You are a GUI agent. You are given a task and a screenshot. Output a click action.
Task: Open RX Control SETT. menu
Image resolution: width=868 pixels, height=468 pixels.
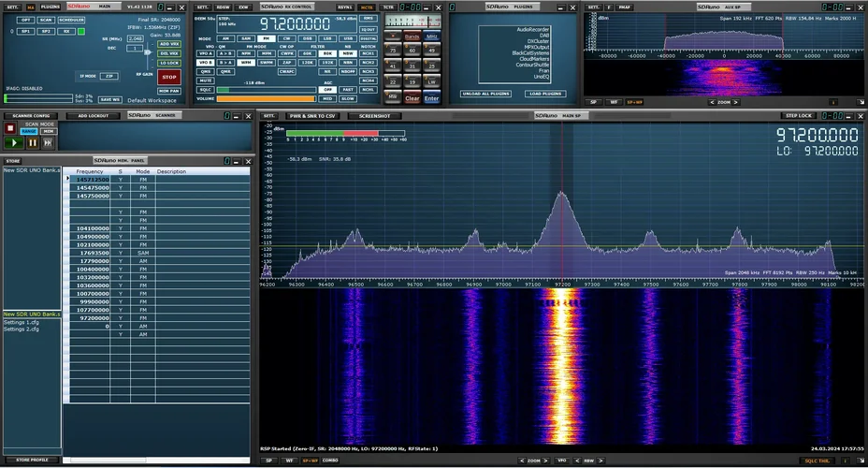[203, 7]
